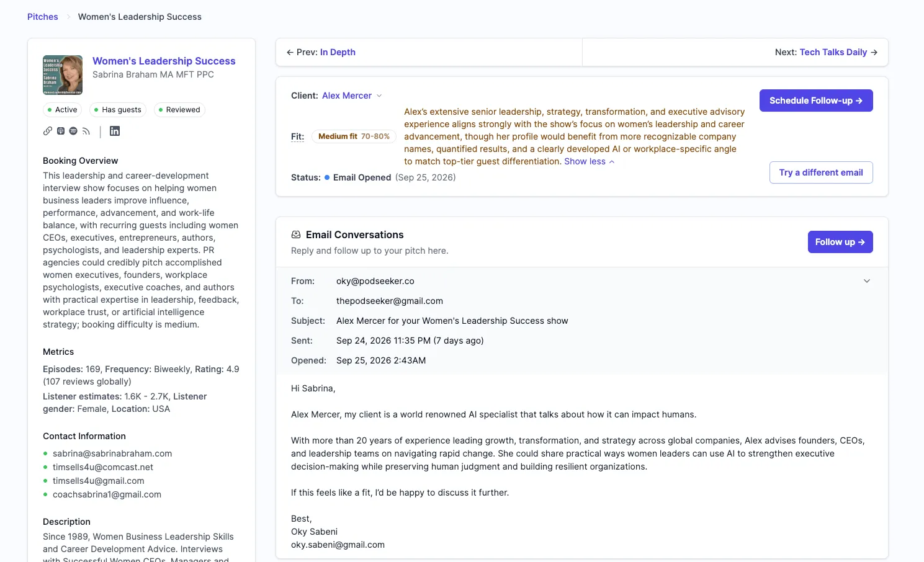The image size is (924, 562).
Task: Select contact email timsells4u@gmail.com
Action: tap(99, 481)
